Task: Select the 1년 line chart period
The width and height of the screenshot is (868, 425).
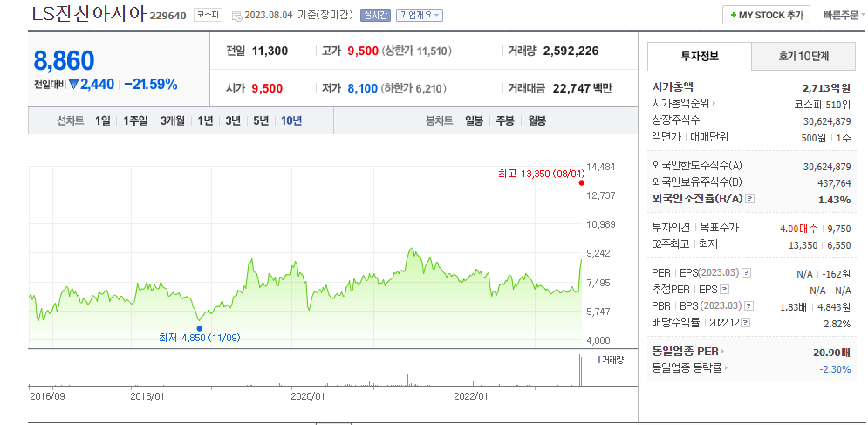Action: click(x=205, y=120)
